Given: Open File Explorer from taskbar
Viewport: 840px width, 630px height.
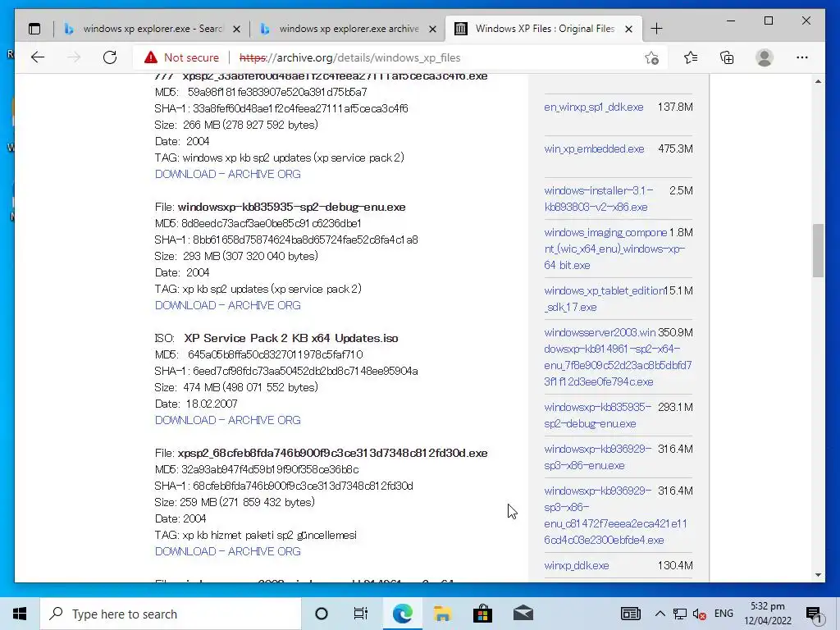Looking at the screenshot, I should click(x=442, y=614).
